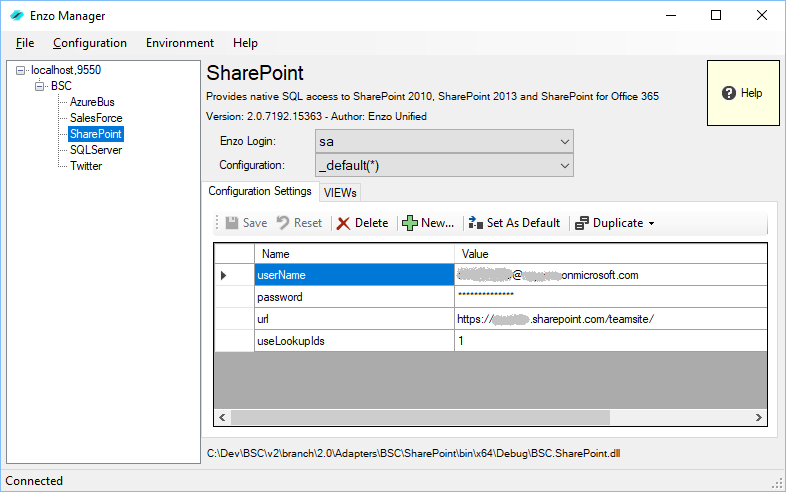
Task: Click the Reset undo arrow icon
Action: pyautogui.click(x=283, y=223)
